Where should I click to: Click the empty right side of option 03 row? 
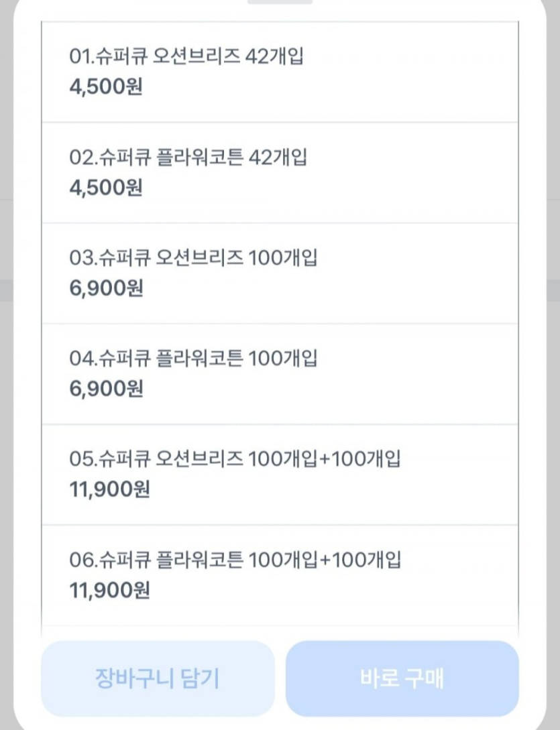(436, 273)
